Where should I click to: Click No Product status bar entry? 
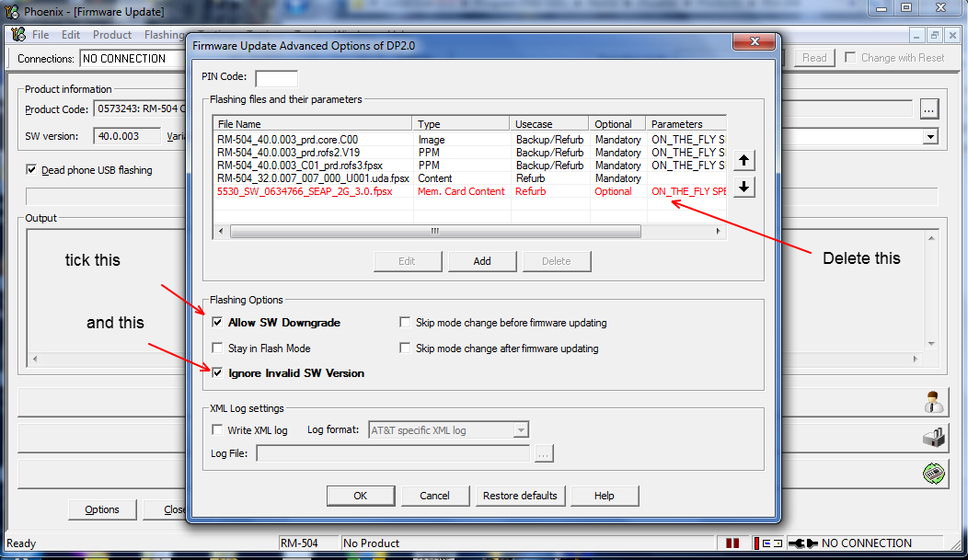[x=371, y=543]
